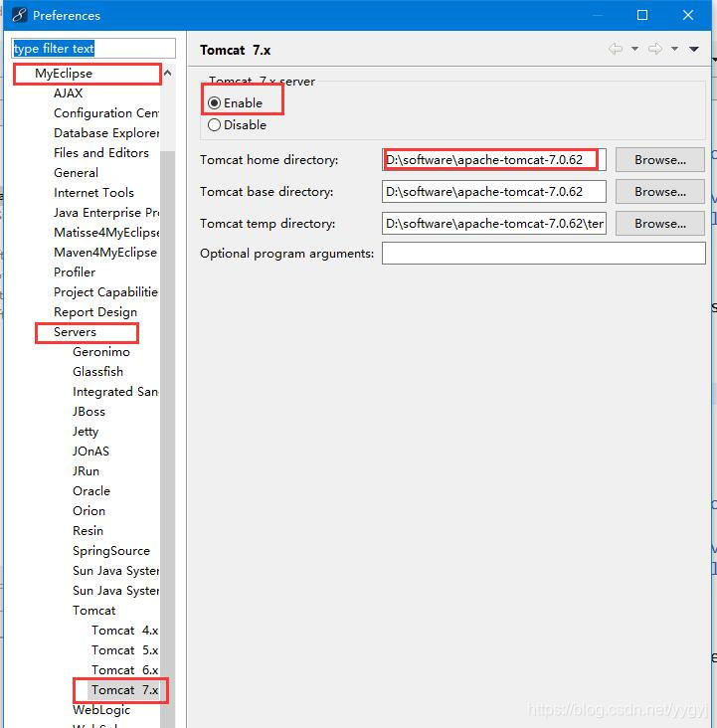This screenshot has height=728, width=717.
Task: Open Profiler preferences
Action: (x=75, y=273)
